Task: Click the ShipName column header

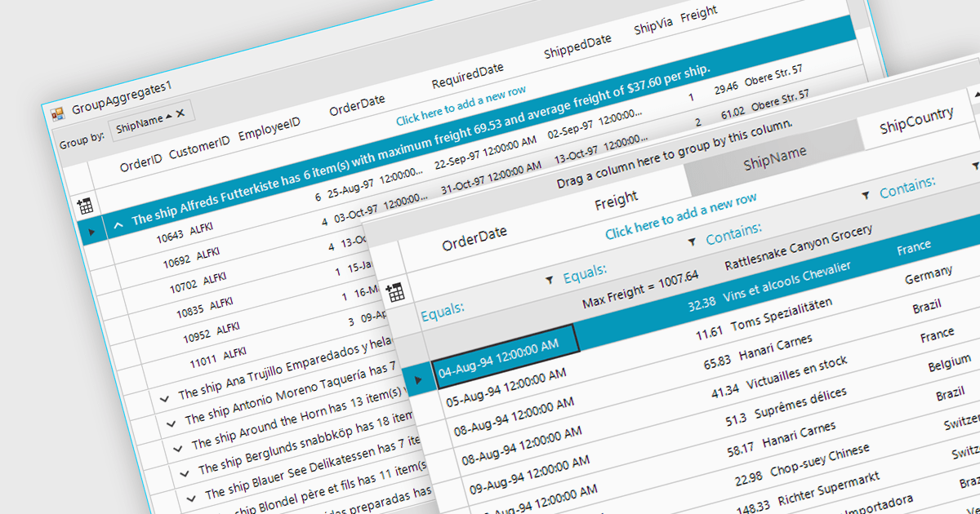Action: (774, 153)
